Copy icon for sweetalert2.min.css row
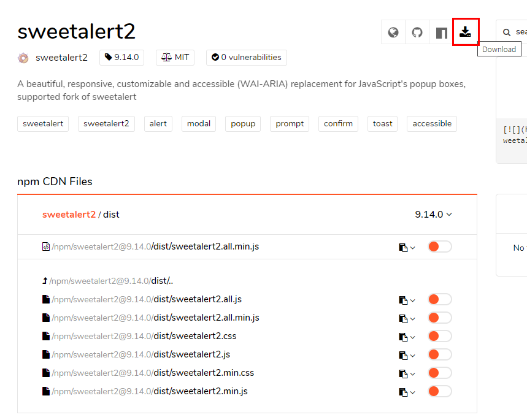 (403, 373)
